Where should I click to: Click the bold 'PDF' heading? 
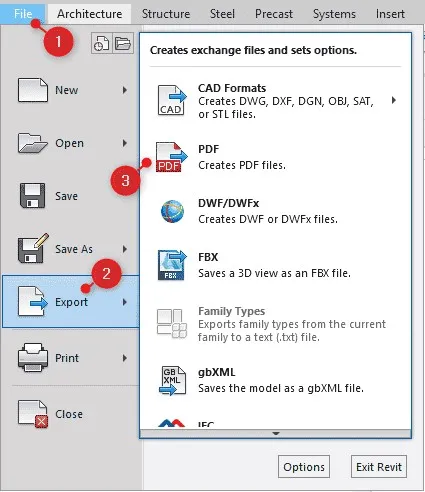(x=209, y=149)
